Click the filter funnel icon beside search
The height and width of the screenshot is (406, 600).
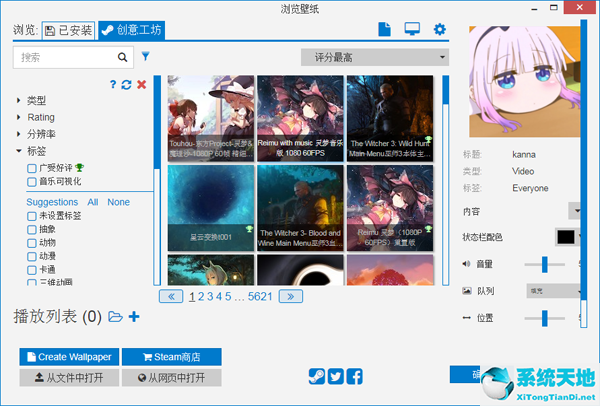pyautogui.click(x=146, y=57)
